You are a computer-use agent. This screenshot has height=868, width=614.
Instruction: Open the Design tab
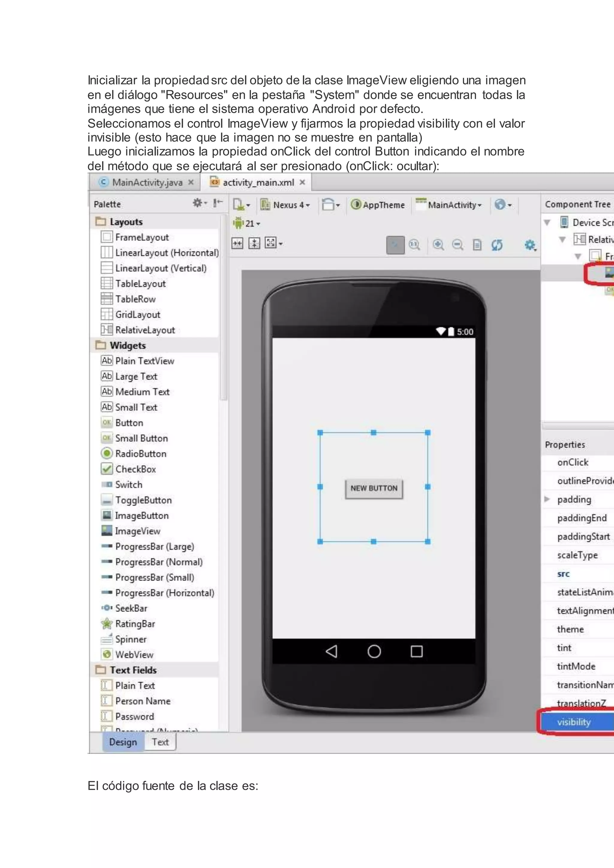[123, 742]
